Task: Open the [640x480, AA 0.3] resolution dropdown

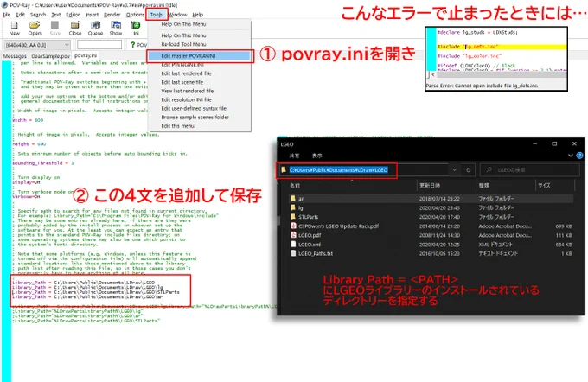Action: pyautogui.click(x=67, y=45)
